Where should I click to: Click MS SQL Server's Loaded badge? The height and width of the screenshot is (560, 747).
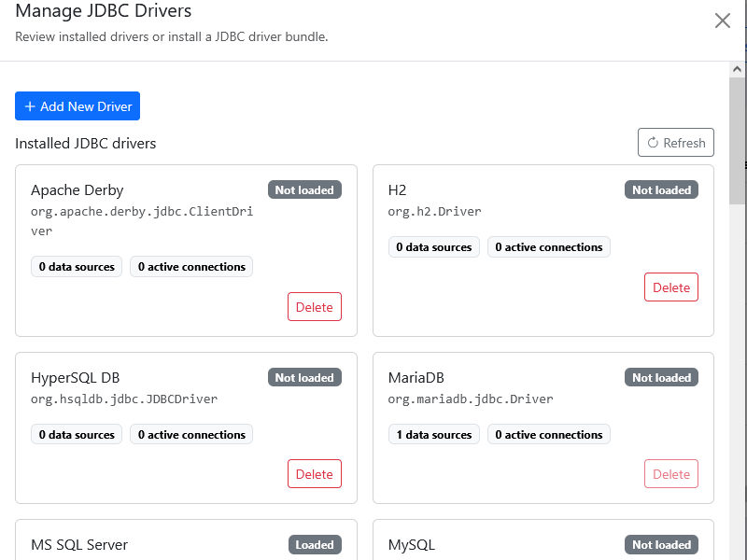click(x=315, y=545)
